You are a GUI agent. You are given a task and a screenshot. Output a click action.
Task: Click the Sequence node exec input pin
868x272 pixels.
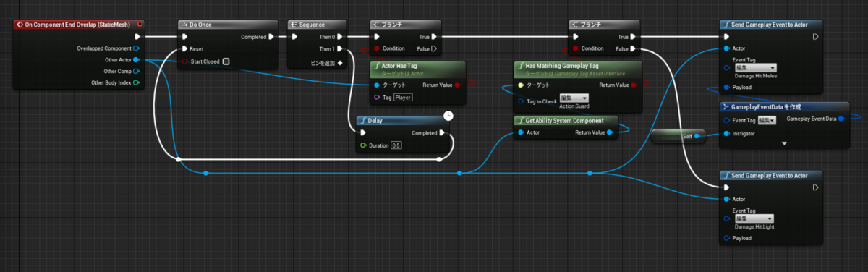[x=295, y=37]
